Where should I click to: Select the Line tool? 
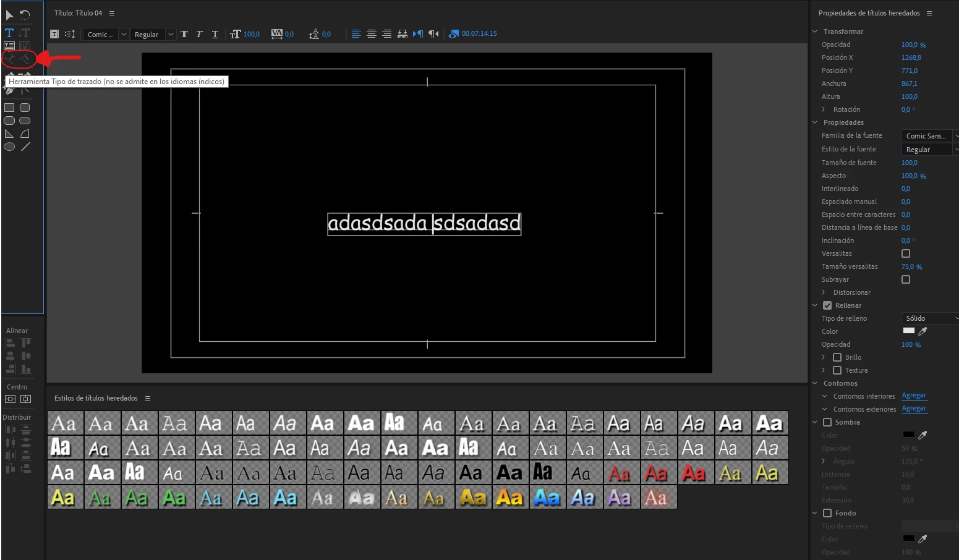25,147
